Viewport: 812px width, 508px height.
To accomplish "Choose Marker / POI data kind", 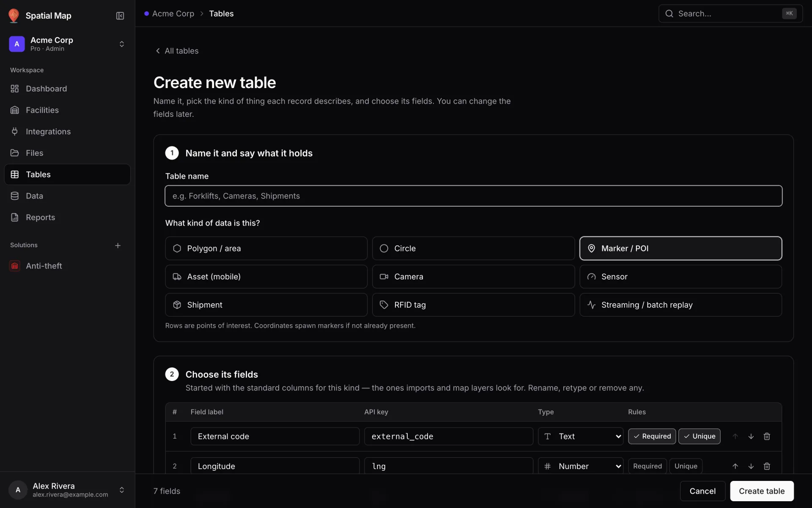I will coord(680,248).
